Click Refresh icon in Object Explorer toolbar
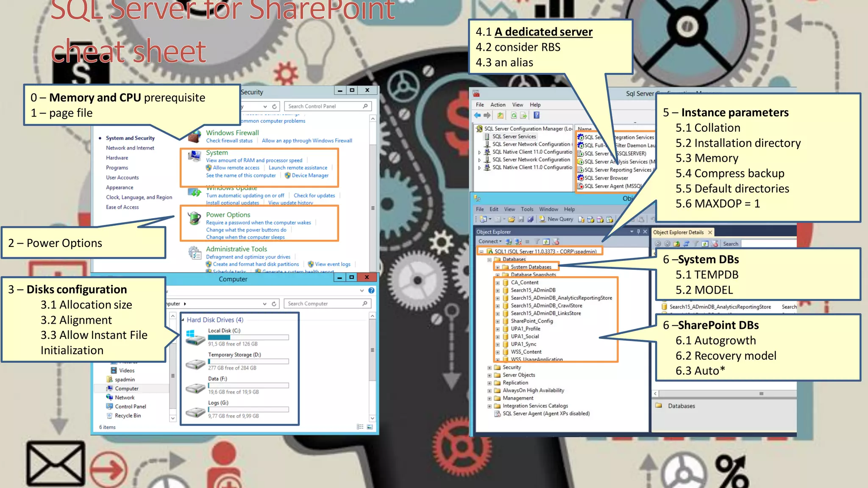The image size is (868, 488). tap(546, 241)
